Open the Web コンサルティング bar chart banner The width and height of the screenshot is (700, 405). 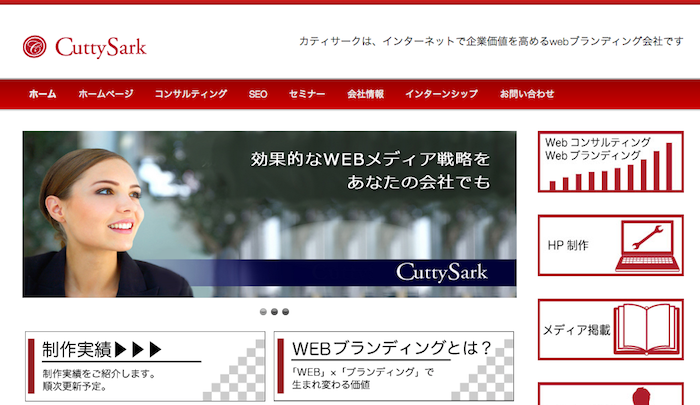pyautogui.click(x=611, y=162)
